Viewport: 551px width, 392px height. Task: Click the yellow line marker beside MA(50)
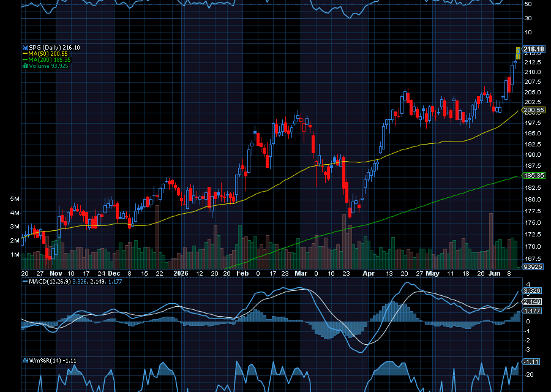pyautogui.click(x=25, y=54)
